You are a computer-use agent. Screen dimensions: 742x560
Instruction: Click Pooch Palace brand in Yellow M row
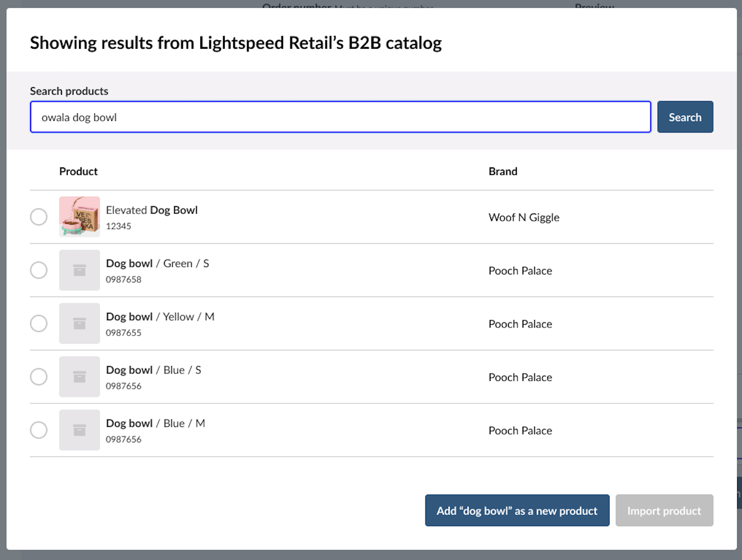click(x=520, y=324)
